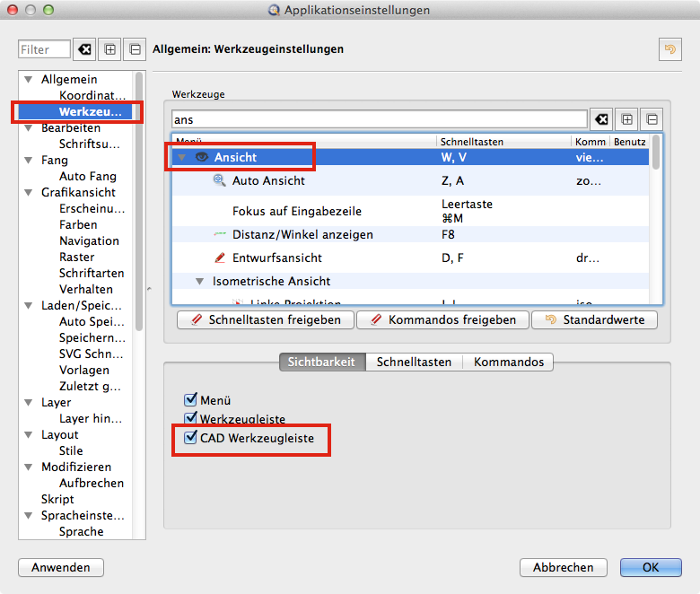Screen dimensions: 700x594
Task: Expand all items in the Werkzeuge list
Action: (626, 119)
